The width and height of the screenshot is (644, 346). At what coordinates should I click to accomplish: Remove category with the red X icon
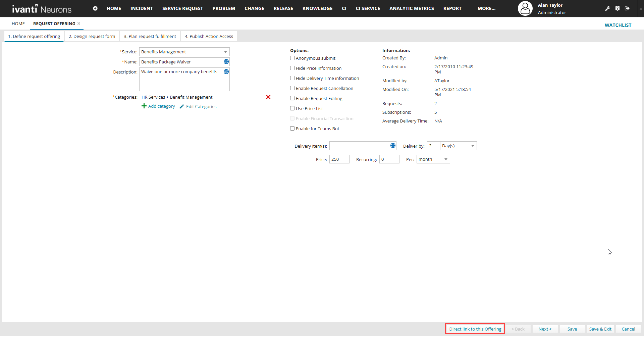pos(268,97)
